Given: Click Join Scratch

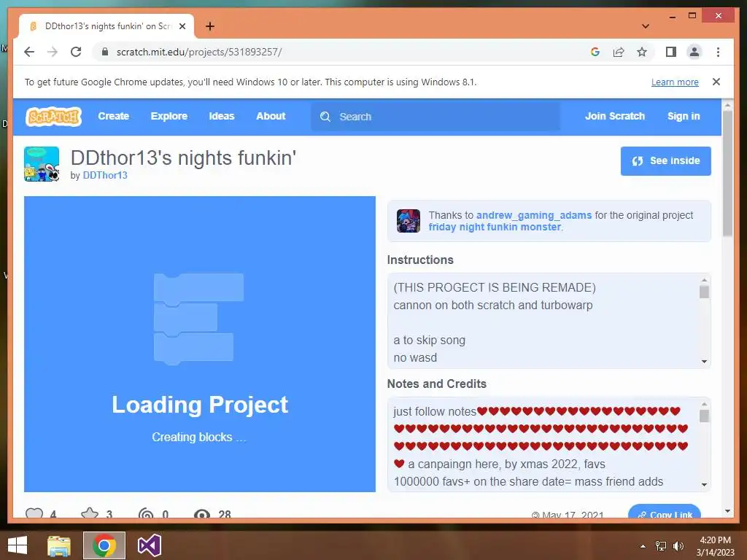Looking at the screenshot, I should click(x=614, y=116).
